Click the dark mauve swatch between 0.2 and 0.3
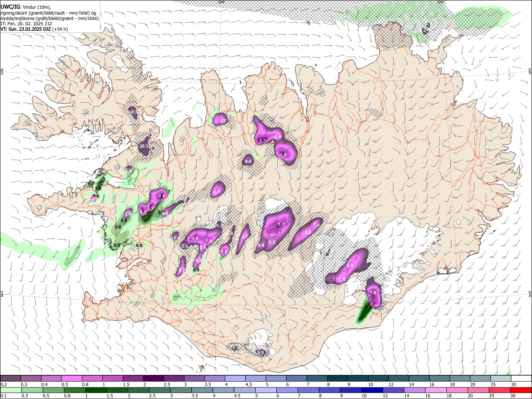532x399 pixels. [10, 378]
